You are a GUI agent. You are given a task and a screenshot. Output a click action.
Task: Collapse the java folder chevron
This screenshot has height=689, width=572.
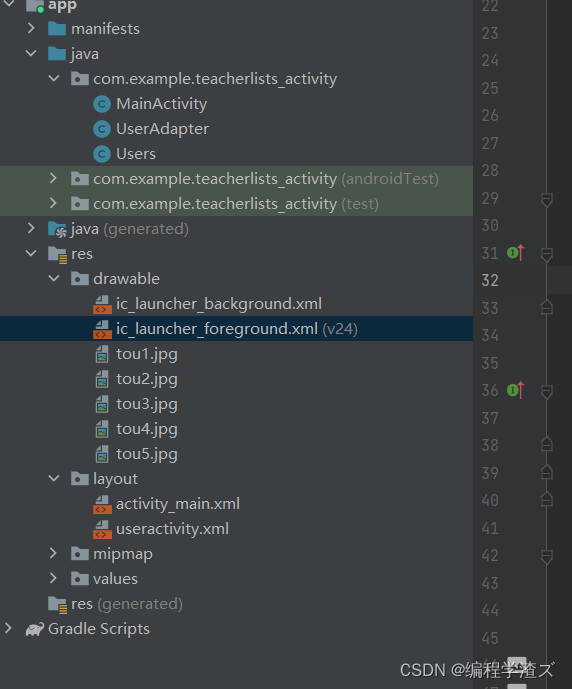tap(31, 54)
